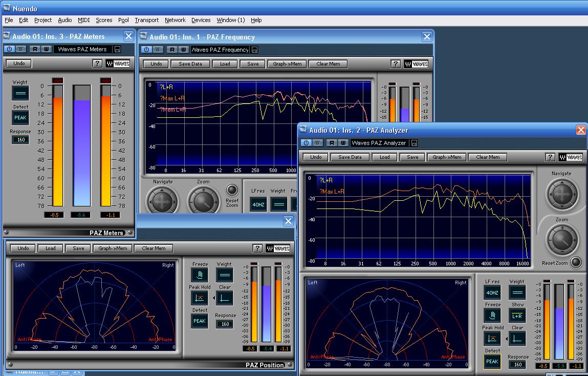Click Undo in PAZ Meters window
Screen dimensions: 588x376
19,64
